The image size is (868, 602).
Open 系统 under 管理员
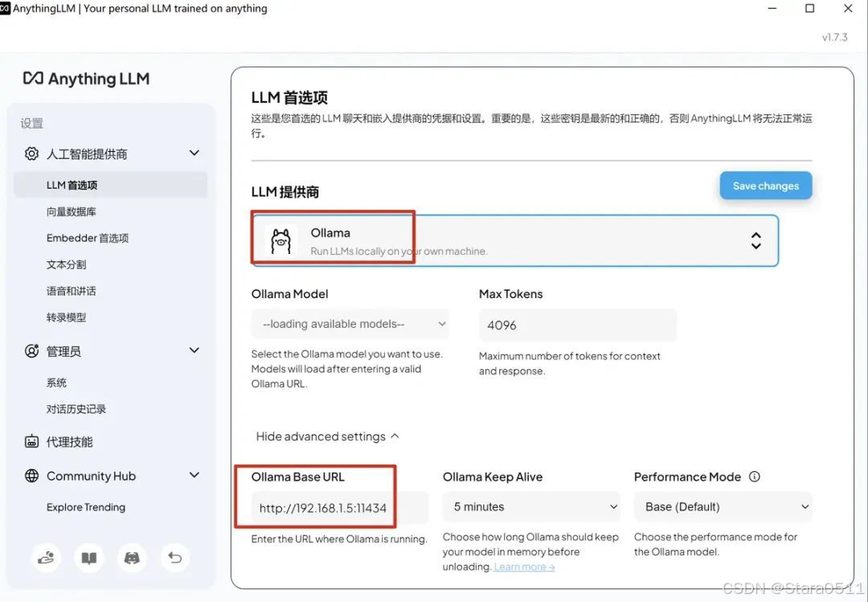click(x=56, y=383)
